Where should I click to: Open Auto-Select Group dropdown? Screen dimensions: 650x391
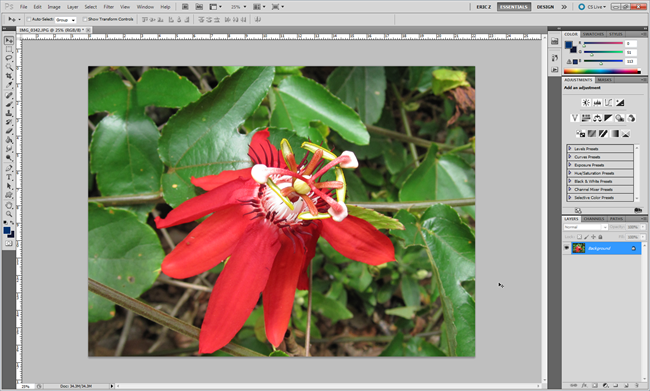click(x=66, y=19)
